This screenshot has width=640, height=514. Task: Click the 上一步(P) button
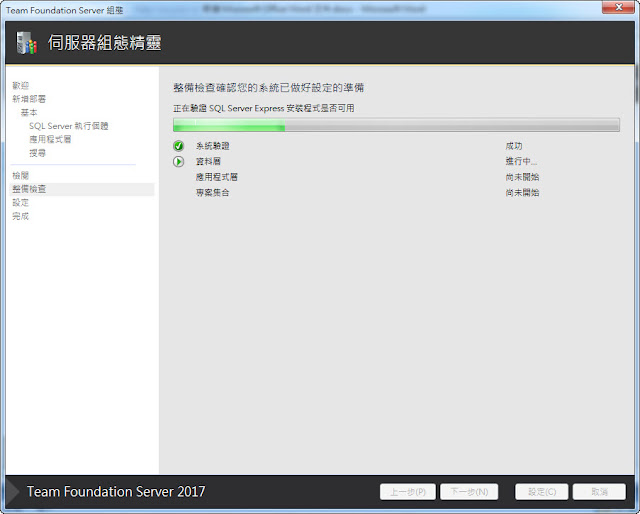pyautogui.click(x=408, y=492)
